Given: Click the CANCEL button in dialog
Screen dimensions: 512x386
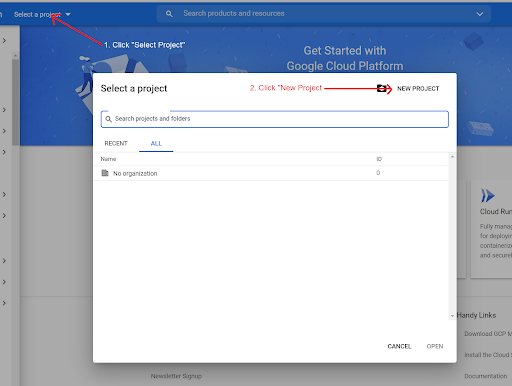Looking at the screenshot, I should tap(399, 346).
